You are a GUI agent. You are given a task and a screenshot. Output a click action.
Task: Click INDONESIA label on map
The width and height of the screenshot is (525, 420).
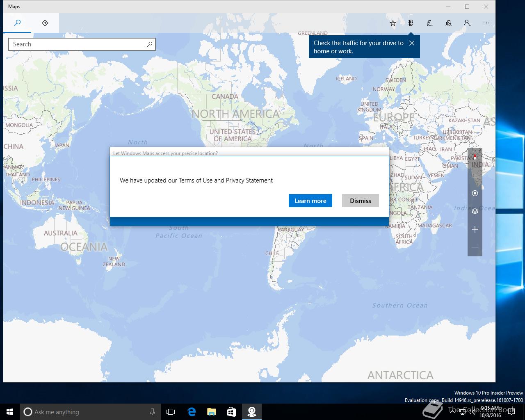click(x=37, y=203)
